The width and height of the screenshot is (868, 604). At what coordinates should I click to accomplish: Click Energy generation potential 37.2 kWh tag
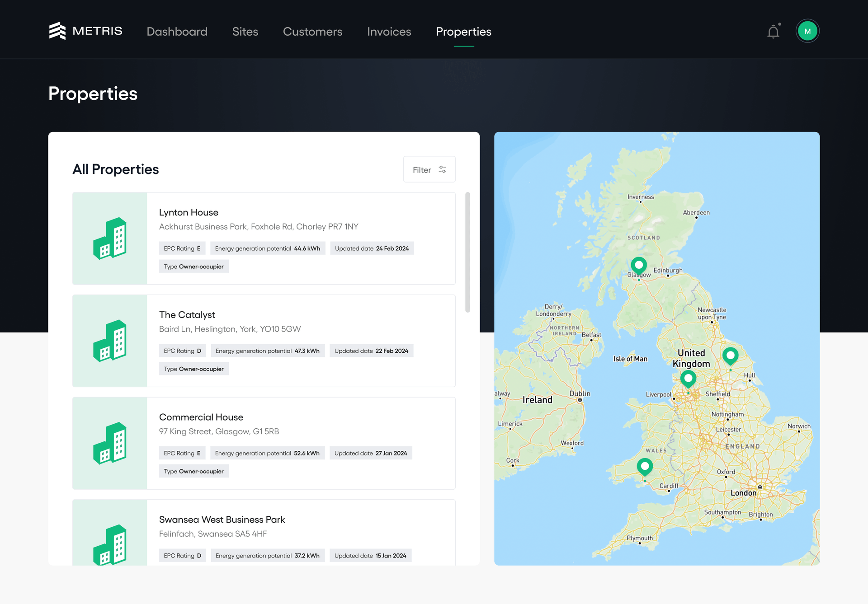pos(268,556)
